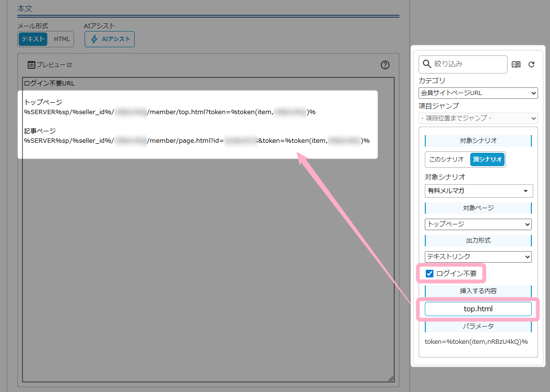Launch AIアシスト with lightning icon
Viewport: 550px width, 392px height.
109,39
